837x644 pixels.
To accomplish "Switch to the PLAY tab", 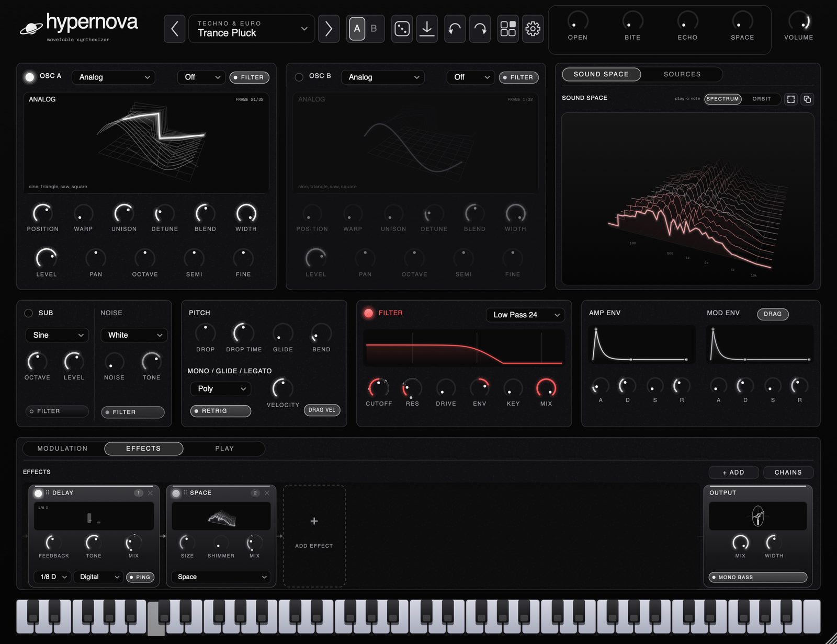I will click(224, 448).
